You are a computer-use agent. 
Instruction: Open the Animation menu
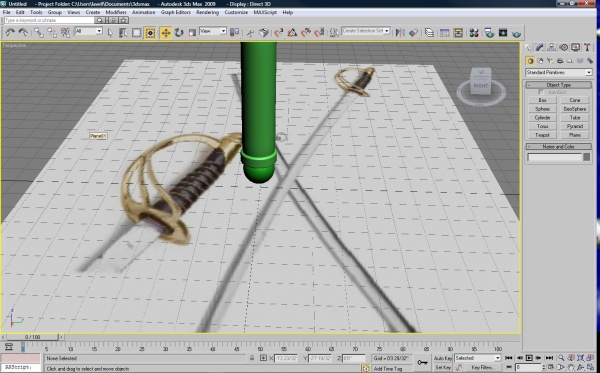(143, 12)
